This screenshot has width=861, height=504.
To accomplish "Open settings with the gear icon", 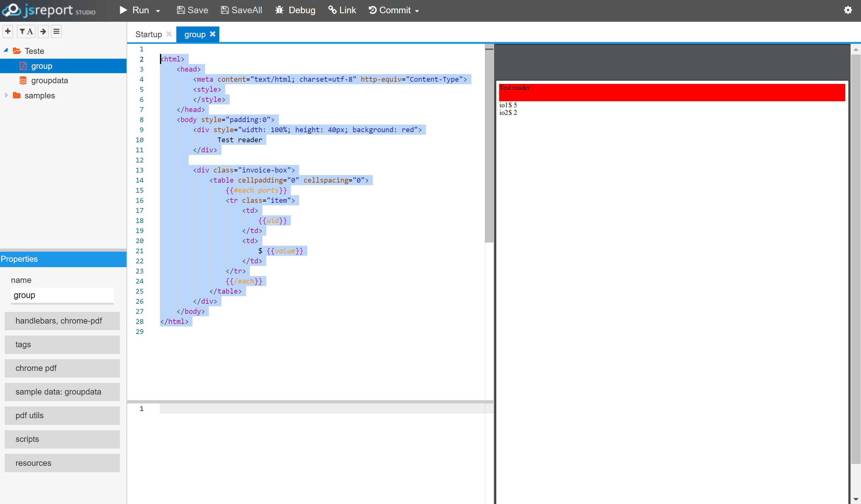I will click(848, 10).
